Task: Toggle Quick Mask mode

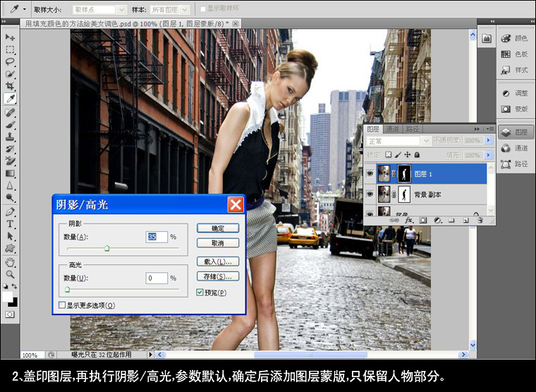Action: pyautogui.click(x=10, y=314)
